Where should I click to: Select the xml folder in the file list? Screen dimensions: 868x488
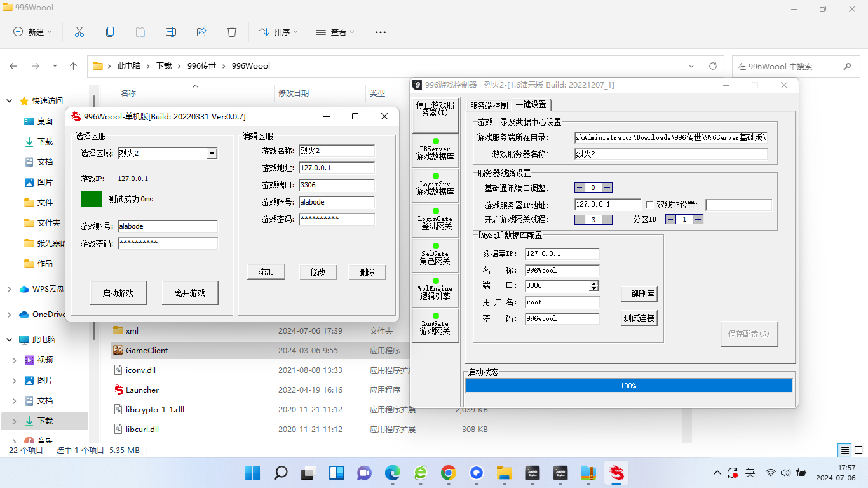click(x=132, y=330)
